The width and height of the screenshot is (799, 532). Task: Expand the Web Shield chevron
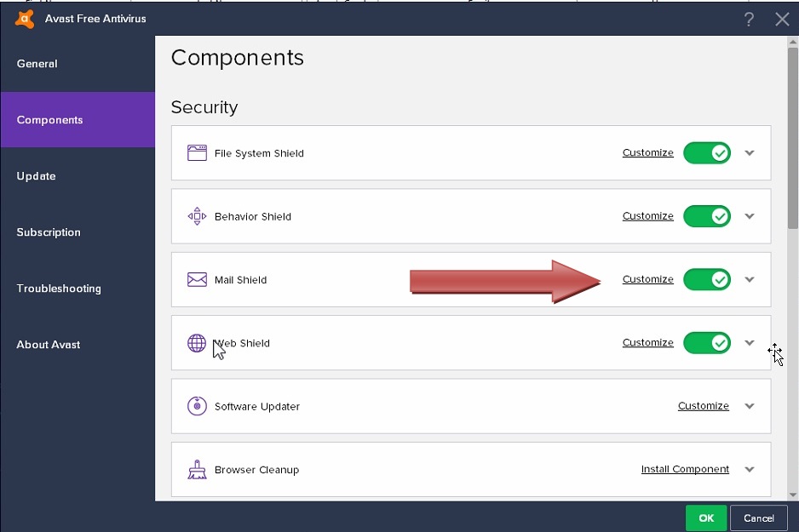[x=749, y=343]
